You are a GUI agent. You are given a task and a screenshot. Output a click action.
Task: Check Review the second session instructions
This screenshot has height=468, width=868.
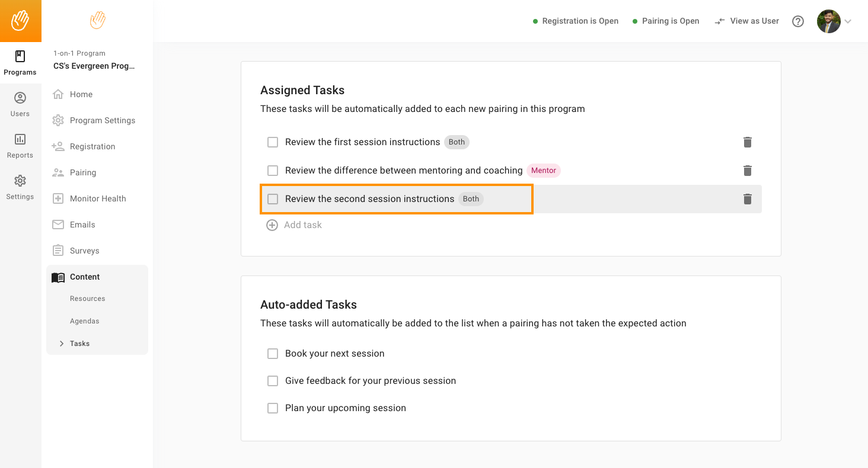pos(273,199)
